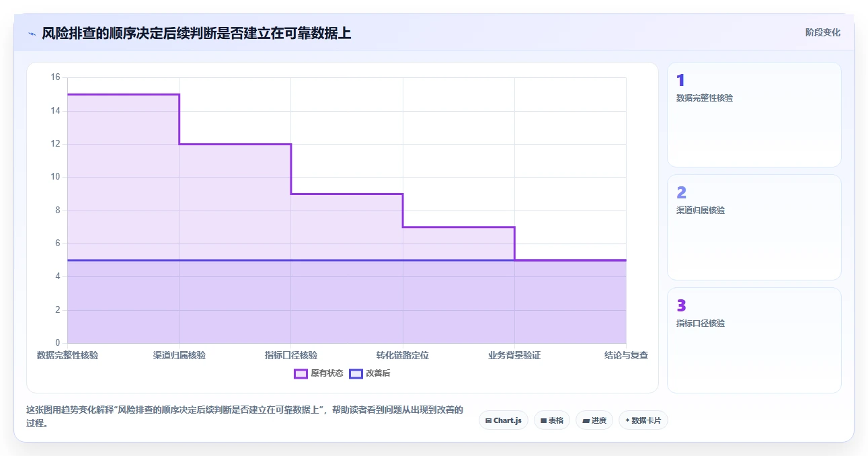Click the y-axis value 10
This screenshot has height=456, width=868.
click(x=56, y=177)
